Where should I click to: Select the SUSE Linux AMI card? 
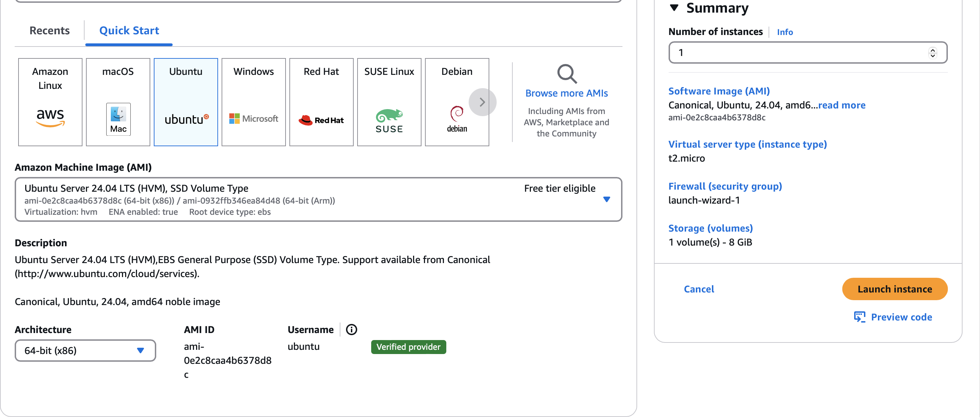pos(389,102)
